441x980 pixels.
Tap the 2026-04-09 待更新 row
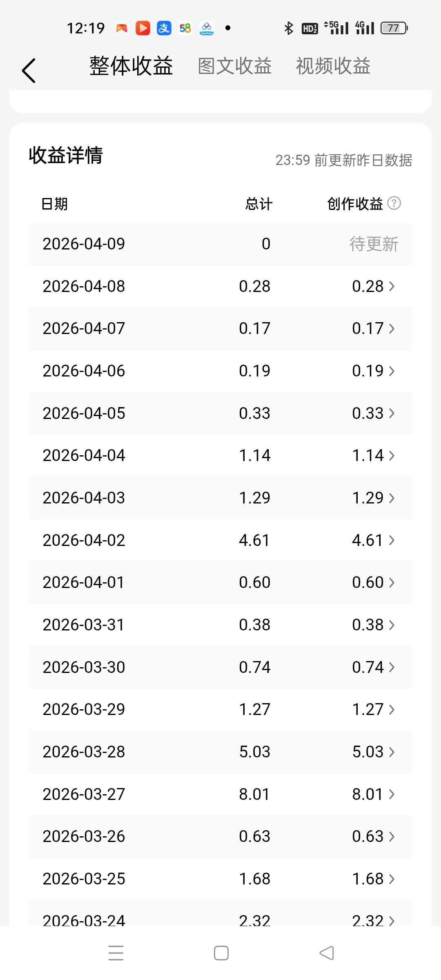pos(220,244)
